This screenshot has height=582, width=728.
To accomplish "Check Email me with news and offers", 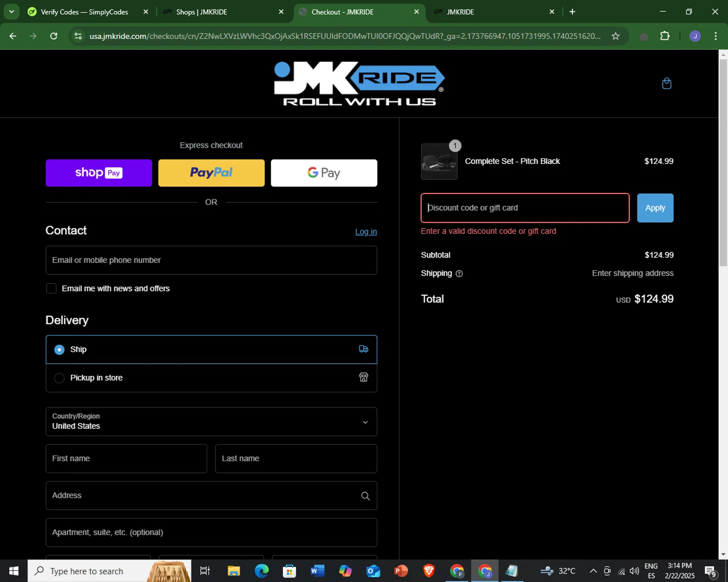I will (51, 289).
